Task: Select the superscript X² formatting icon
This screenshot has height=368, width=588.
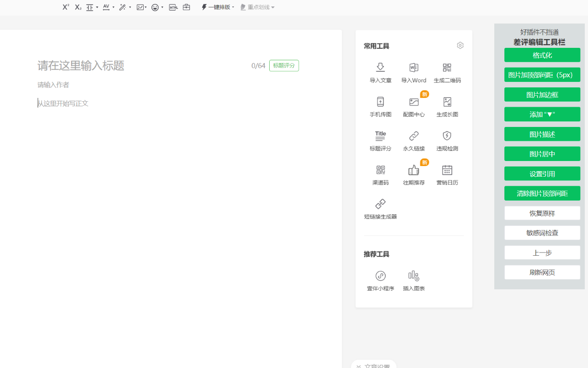Action: [x=65, y=7]
